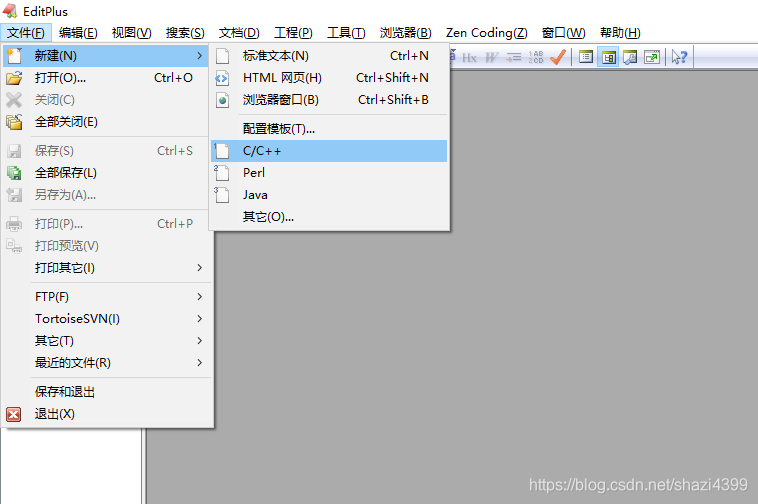Click the Hx hex viewer toolbar icon
Image resolution: width=758 pixels, height=504 pixels.
(x=469, y=58)
